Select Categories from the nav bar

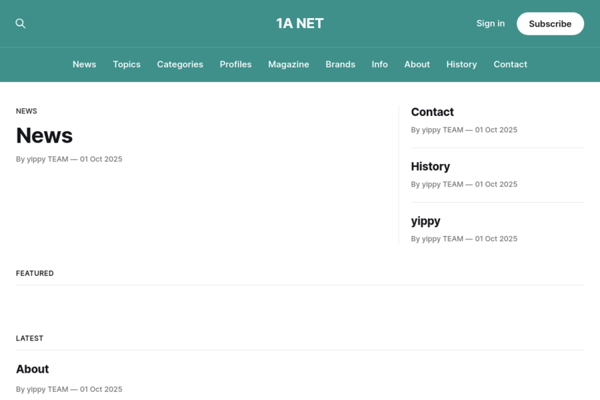(x=180, y=64)
